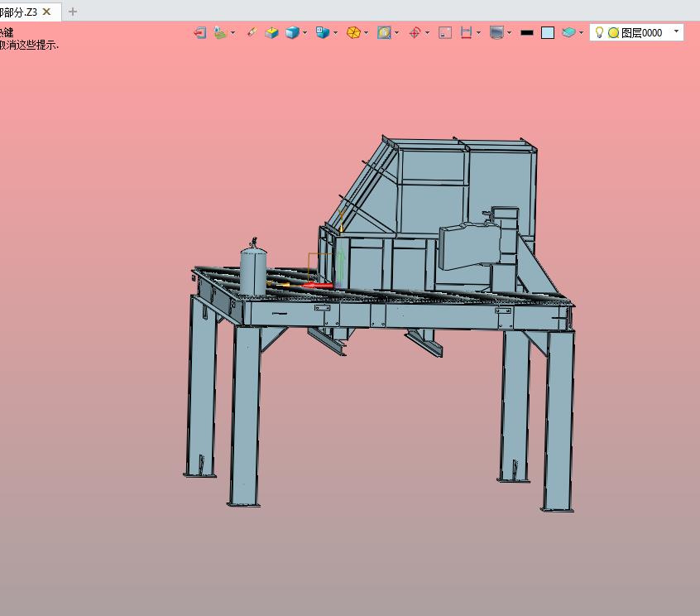The height and width of the screenshot is (616, 700).
Task: Toggle the small square-in-corner view icon
Action: click(445, 32)
